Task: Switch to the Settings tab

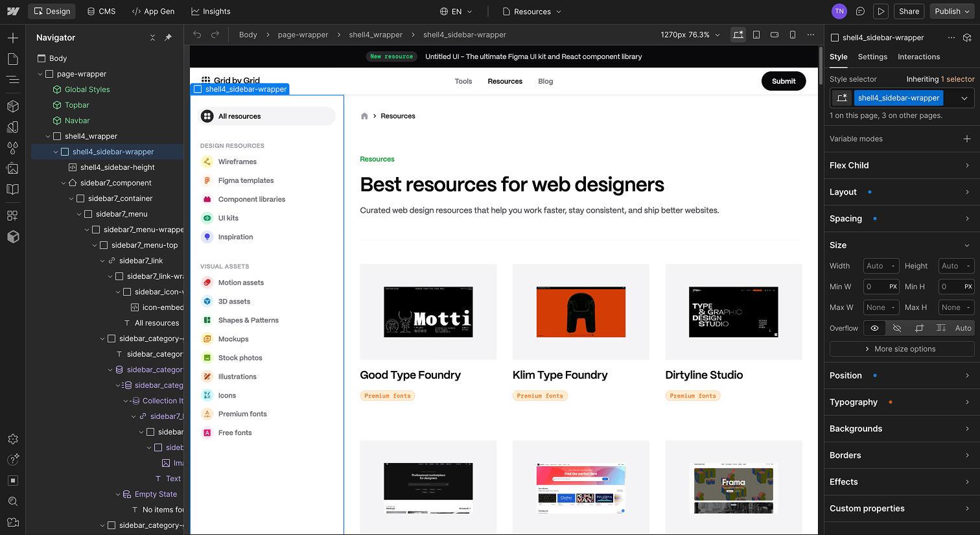Action: [x=872, y=57]
